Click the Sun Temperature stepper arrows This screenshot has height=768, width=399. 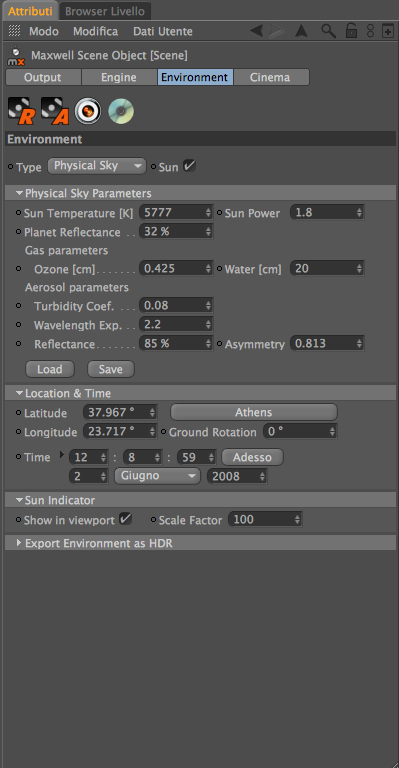(x=208, y=213)
